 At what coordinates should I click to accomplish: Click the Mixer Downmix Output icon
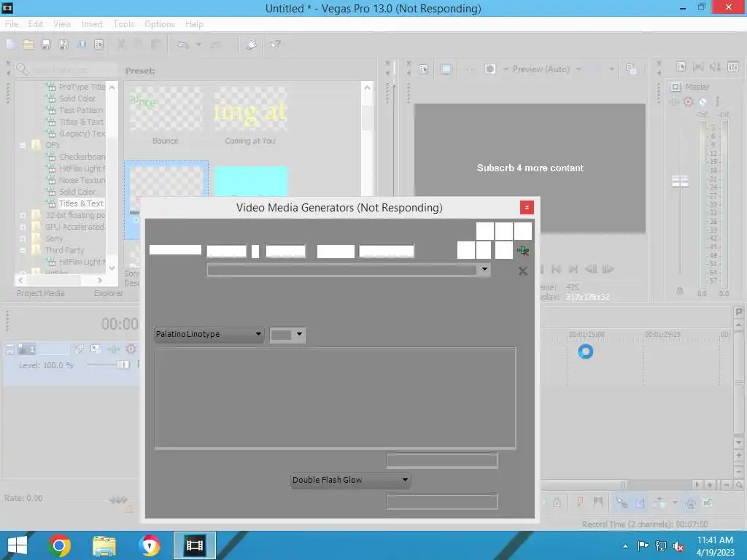click(x=698, y=67)
